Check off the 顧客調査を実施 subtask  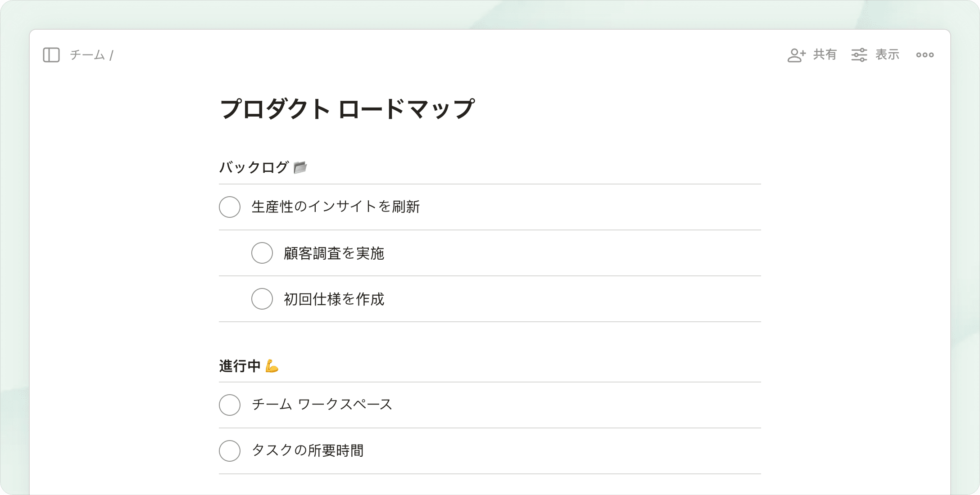(262, 253)
